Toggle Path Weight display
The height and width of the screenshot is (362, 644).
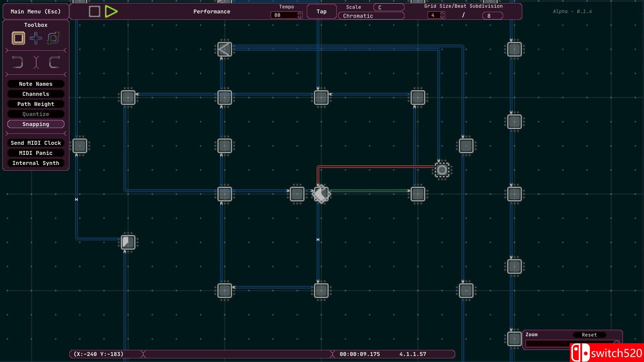pyautogui.click(x=36, y=104)
